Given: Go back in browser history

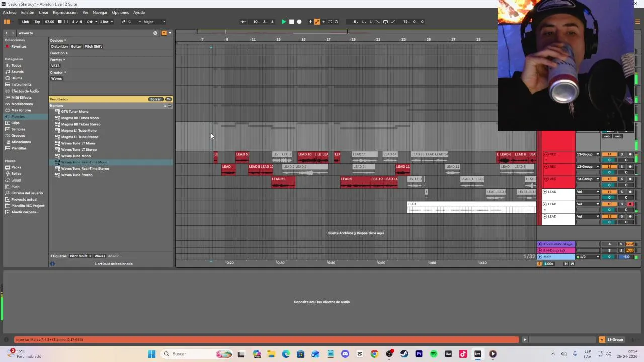Looking at the screenshot, I should tap(6, 33).
